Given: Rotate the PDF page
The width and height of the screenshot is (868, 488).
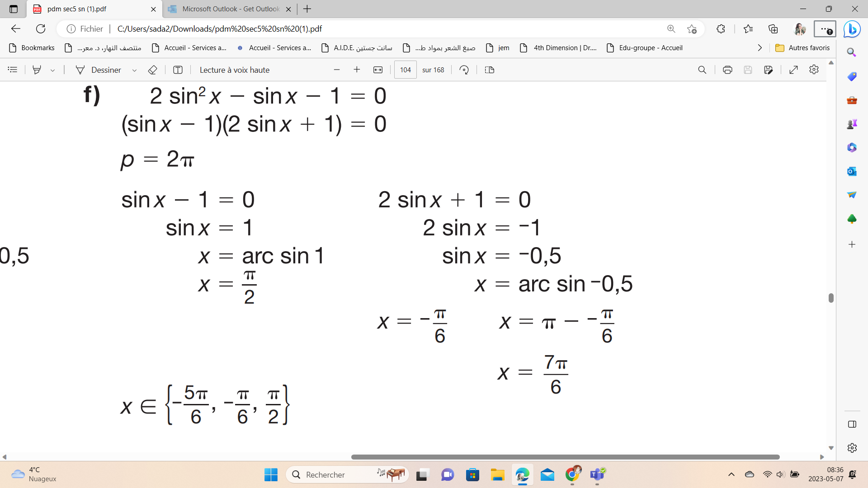Looking at the screenshot, I should [x=464, y=70].
